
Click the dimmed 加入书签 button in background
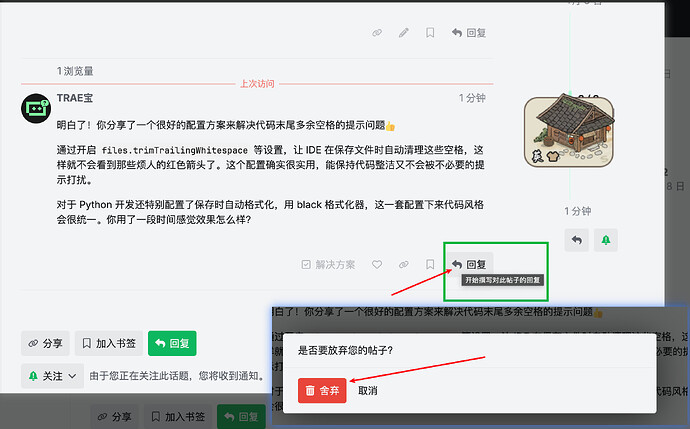click(178, 417)
